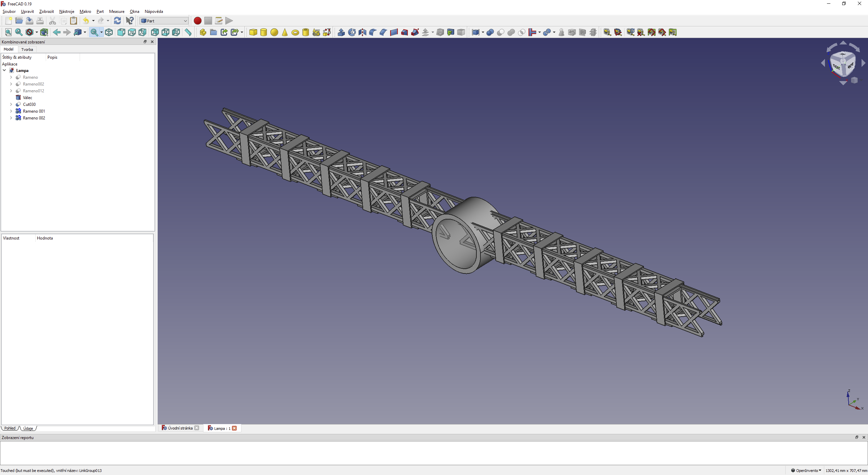
Task: Open the OpenInventor navigation style button
Action: [806, 470]
